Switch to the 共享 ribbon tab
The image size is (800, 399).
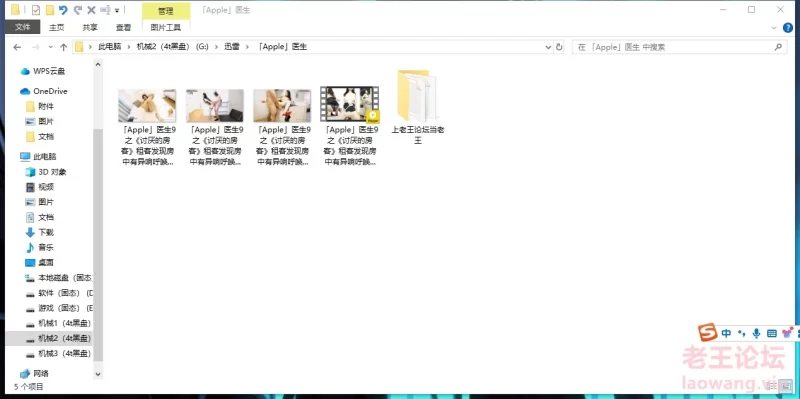(x=90, y=28)
